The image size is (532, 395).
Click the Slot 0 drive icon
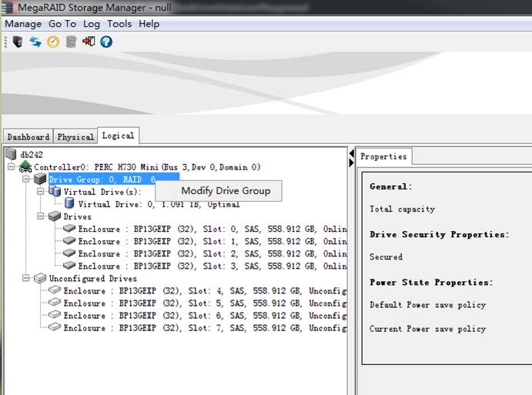click(69, 228)
